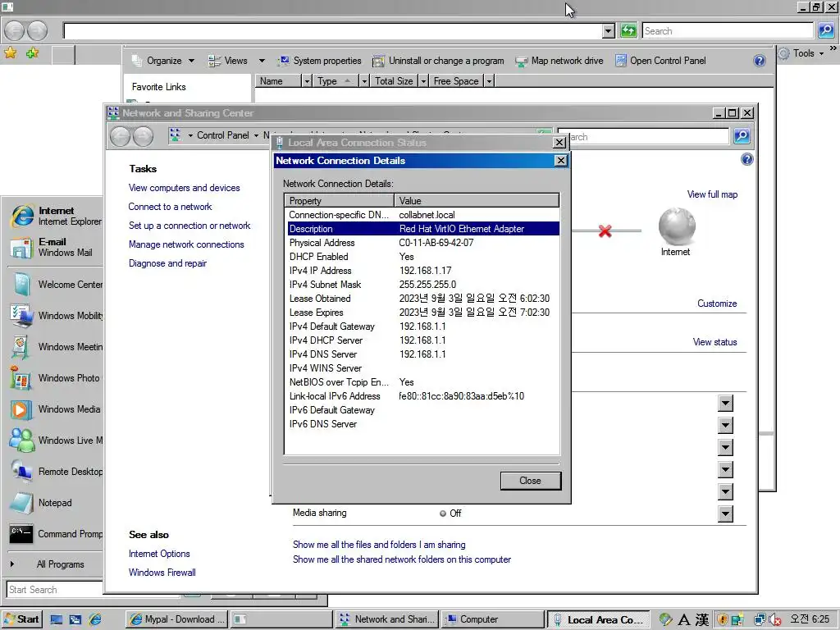Open the address bar dropdown arrow
The height and width of the screenshot is (630, 840).
[608, 31]
